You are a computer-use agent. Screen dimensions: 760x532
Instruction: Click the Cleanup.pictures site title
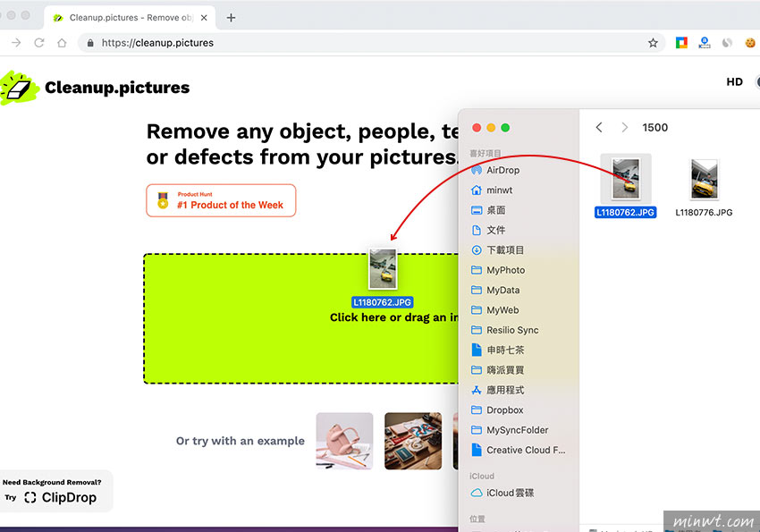(x=117, y=88)
